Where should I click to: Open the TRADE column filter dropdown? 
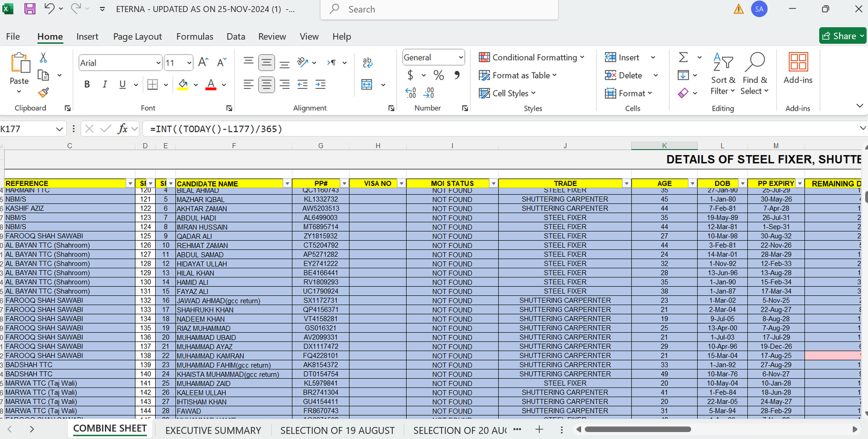tap(627, 184)
